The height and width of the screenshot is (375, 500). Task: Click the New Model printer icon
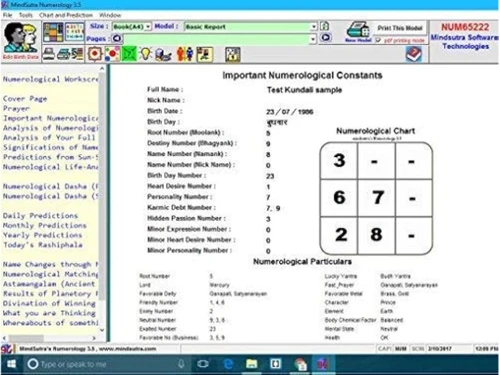pos(358,32)
